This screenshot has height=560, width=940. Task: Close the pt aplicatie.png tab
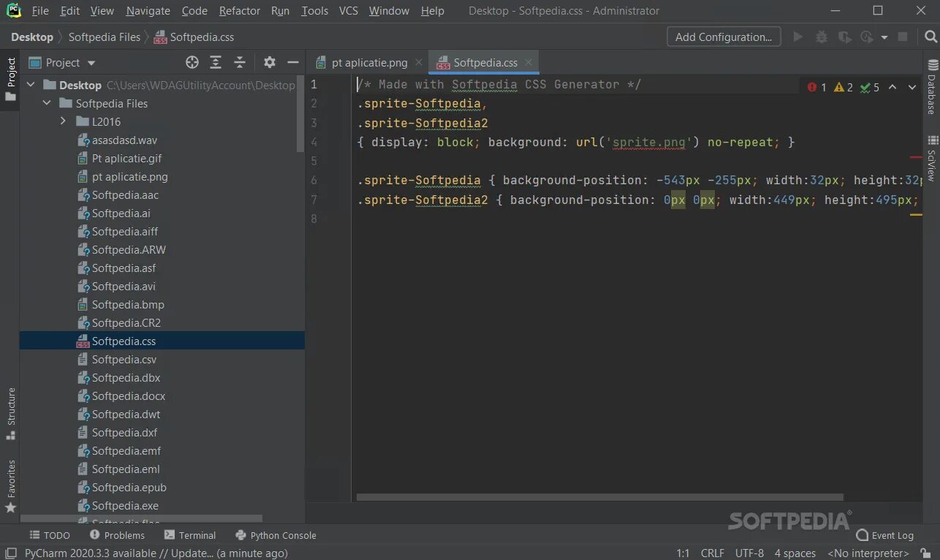pyautogui.click(x=419, y=62)
